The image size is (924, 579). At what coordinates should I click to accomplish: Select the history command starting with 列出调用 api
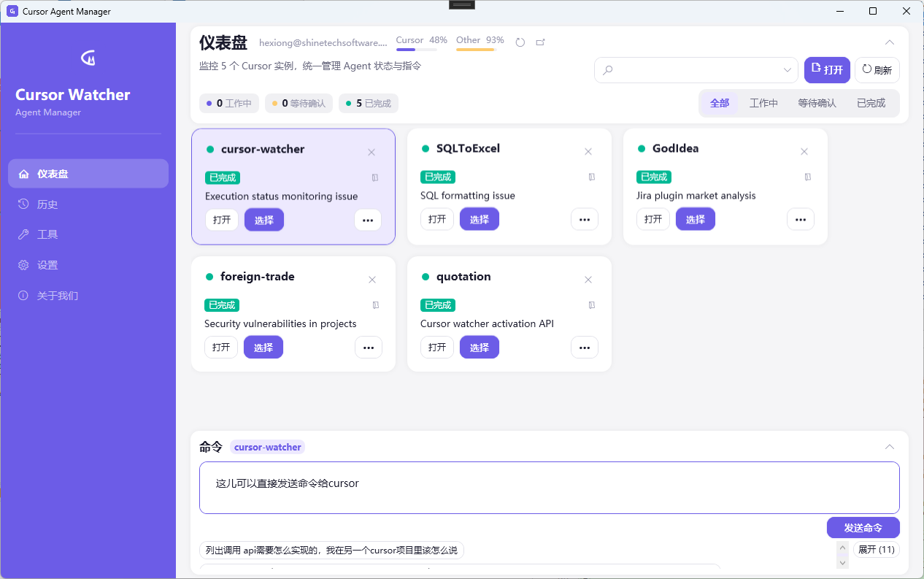(x=332, y=551)
